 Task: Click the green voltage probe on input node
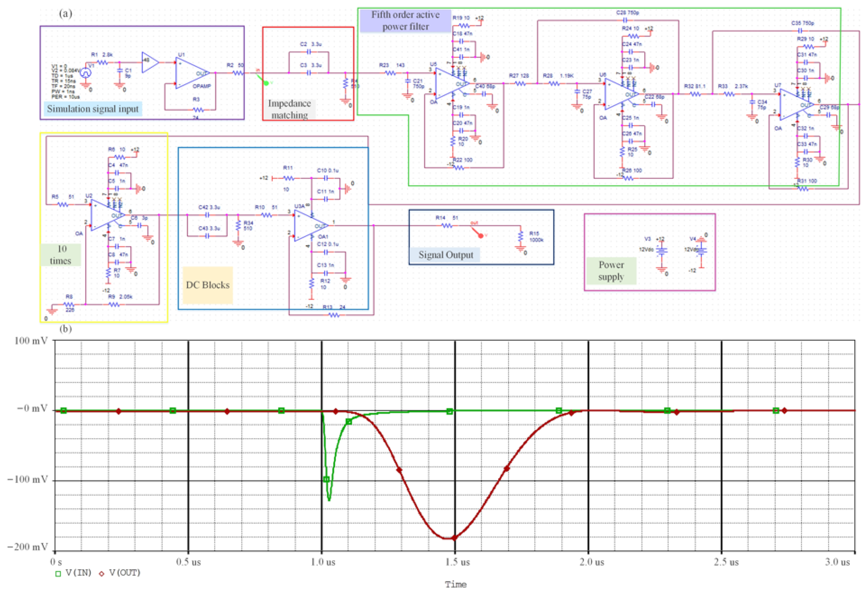coord(266,83)
